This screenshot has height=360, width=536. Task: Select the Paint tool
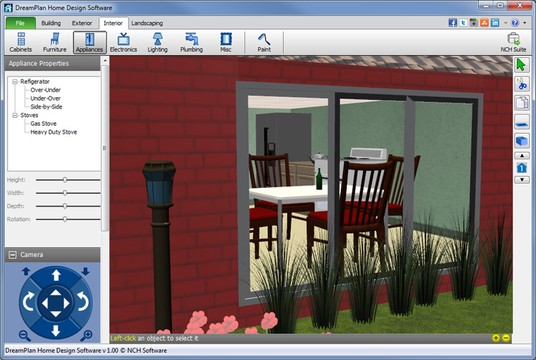tap(264, 42)
